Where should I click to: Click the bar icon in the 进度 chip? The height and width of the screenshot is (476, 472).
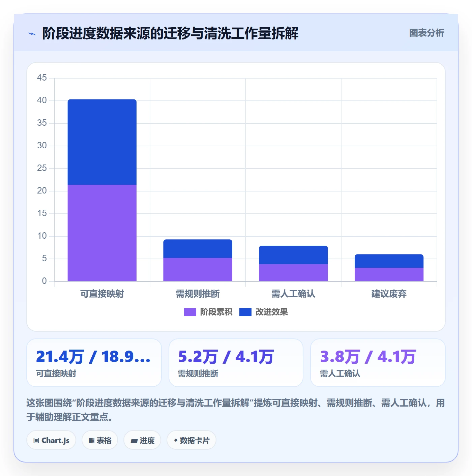[x=134, y=441]
